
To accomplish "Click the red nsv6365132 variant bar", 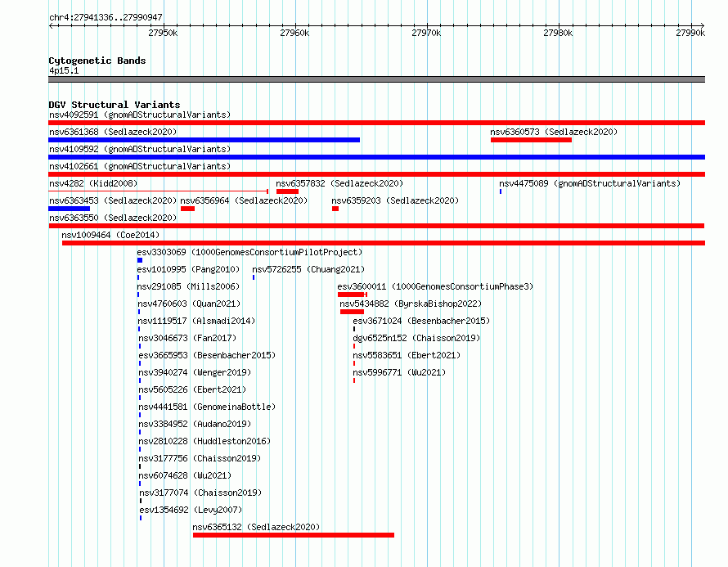I will (294, 535).
